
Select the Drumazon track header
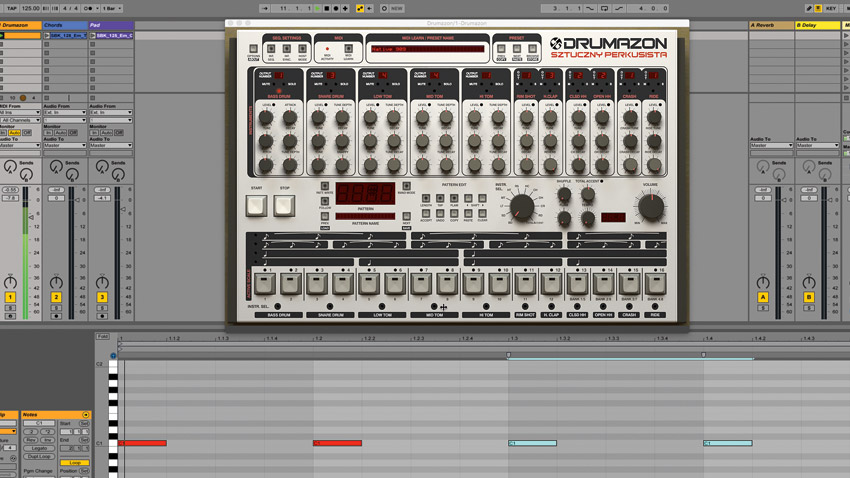pyautogui.click(x=20, y=25)
